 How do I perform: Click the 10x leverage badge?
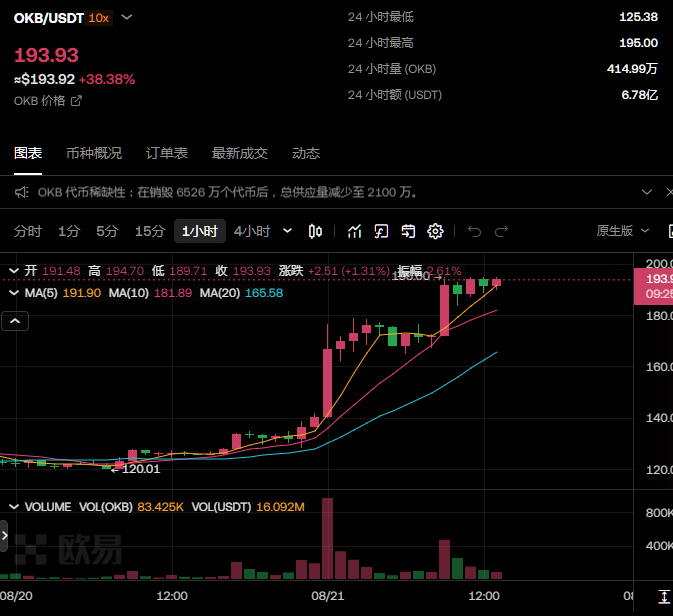click(x=99, y=18)
